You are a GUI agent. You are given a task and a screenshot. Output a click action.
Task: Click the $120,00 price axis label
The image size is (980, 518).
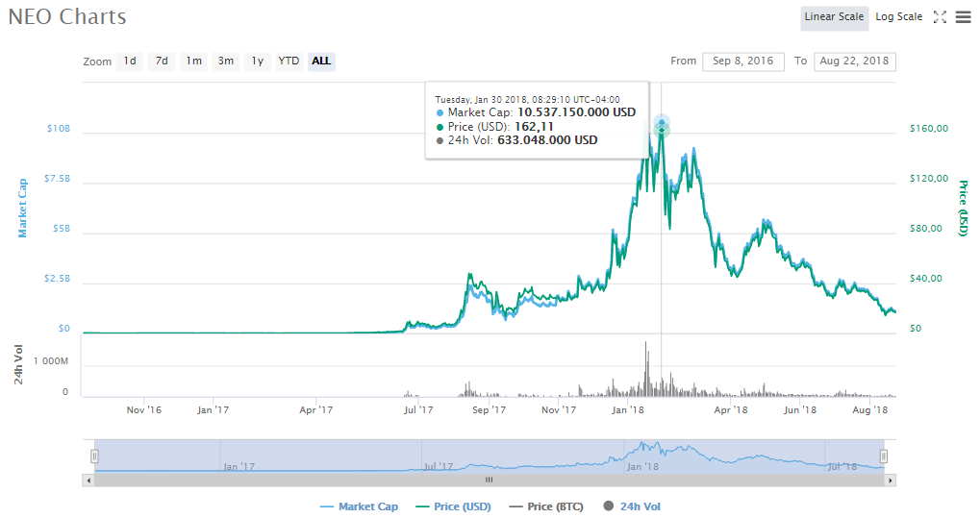click(x=929, y=179)
